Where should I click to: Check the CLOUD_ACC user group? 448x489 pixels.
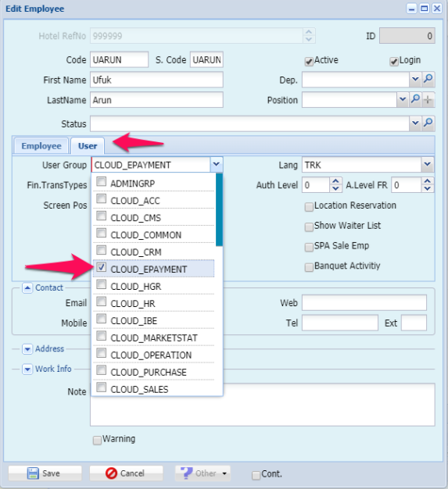pos(101,198)
